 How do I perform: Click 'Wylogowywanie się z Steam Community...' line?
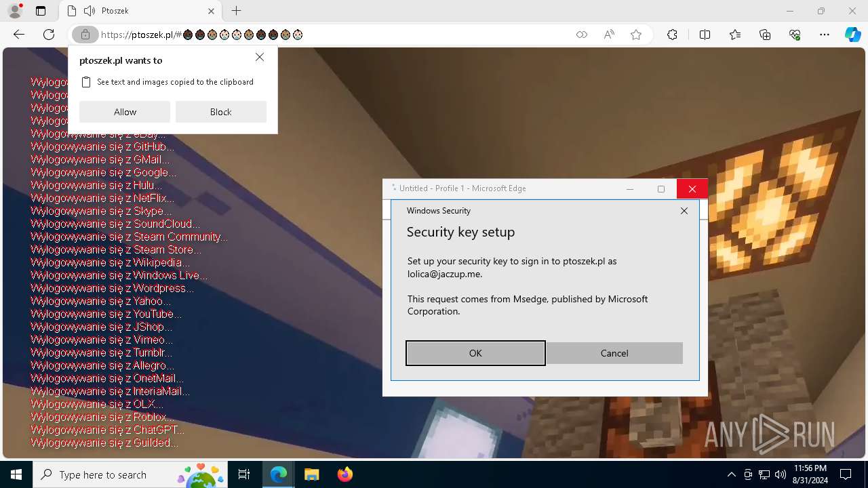pyautogui.click(x=129, y=237)
